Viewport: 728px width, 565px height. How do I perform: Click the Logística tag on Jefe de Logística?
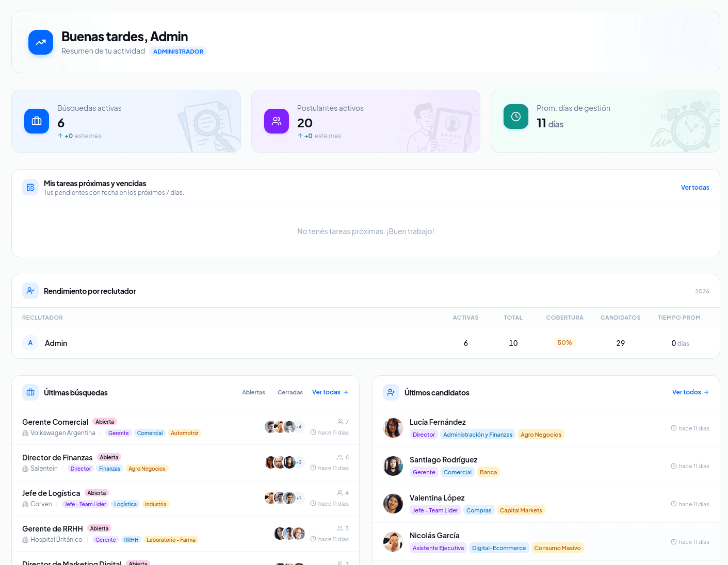[125, 504]
